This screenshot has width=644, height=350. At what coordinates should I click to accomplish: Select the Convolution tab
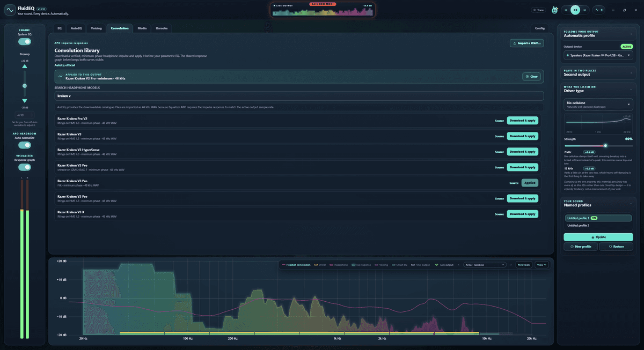click(x=120, y=28)
